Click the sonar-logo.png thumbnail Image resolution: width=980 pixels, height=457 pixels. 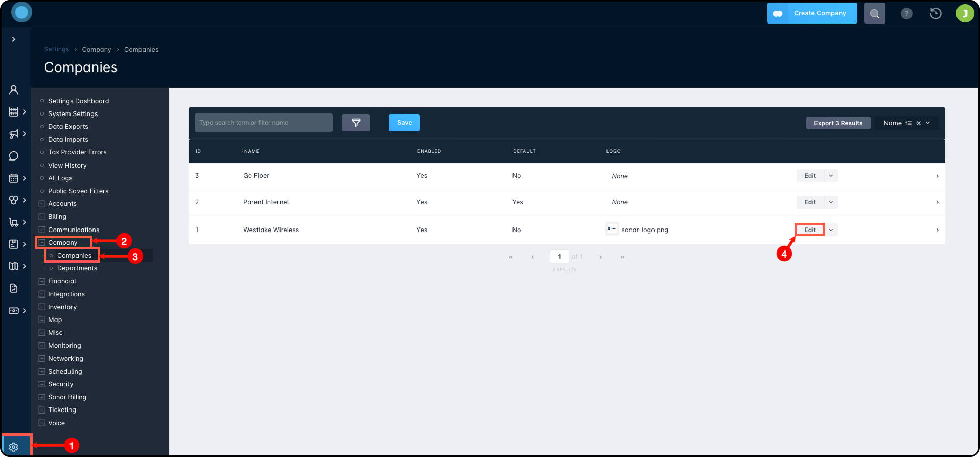click(x=612, y=229)
